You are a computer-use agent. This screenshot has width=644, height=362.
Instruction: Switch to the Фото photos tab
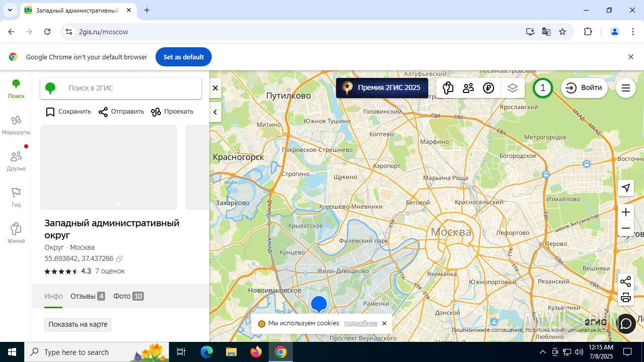[x=128, y=296]
